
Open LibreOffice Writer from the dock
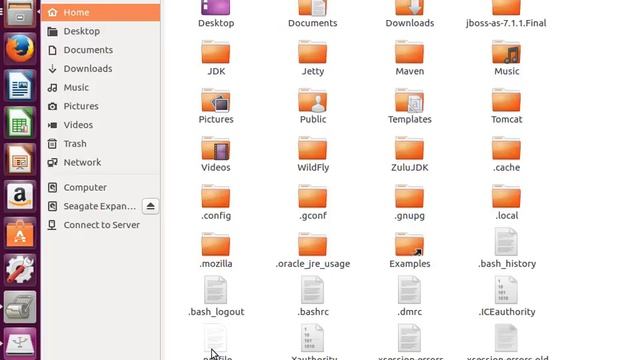coord(20,86)
